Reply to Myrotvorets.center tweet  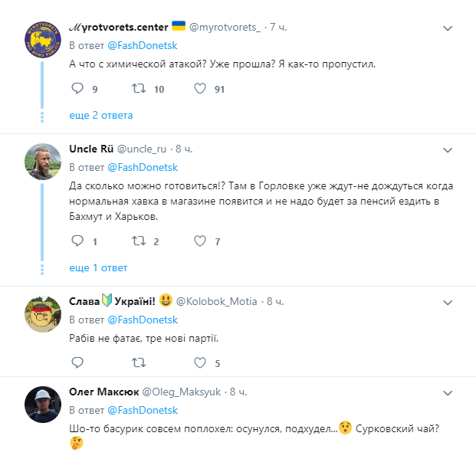[x=77, y=89]
